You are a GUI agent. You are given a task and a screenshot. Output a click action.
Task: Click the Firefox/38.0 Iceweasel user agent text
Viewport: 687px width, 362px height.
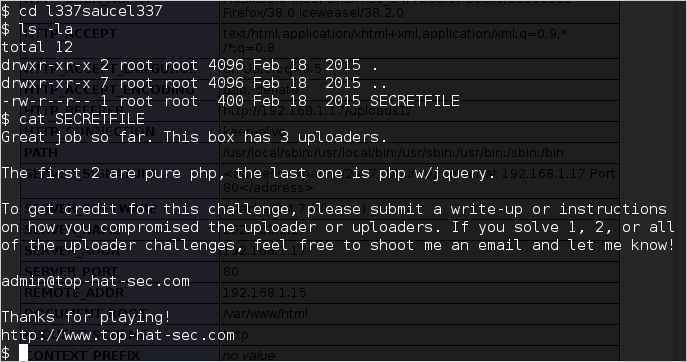click(x=313, y=13)
